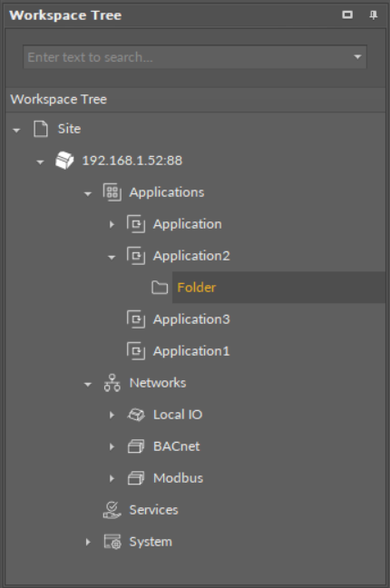Expand the System node

[88, 543]
